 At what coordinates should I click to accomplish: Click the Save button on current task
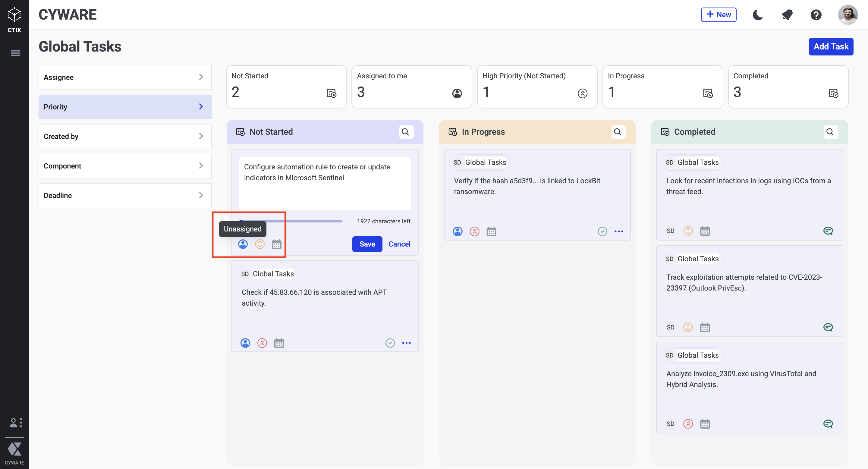367,244
